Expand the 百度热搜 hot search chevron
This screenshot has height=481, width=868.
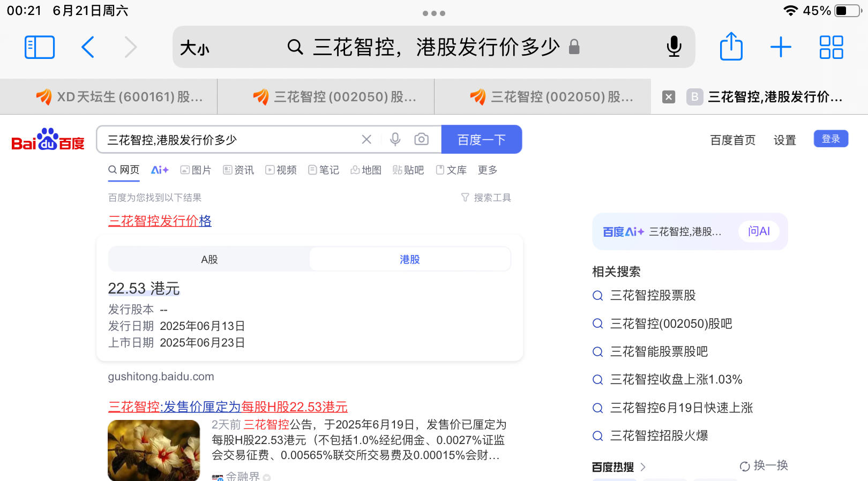643,467
